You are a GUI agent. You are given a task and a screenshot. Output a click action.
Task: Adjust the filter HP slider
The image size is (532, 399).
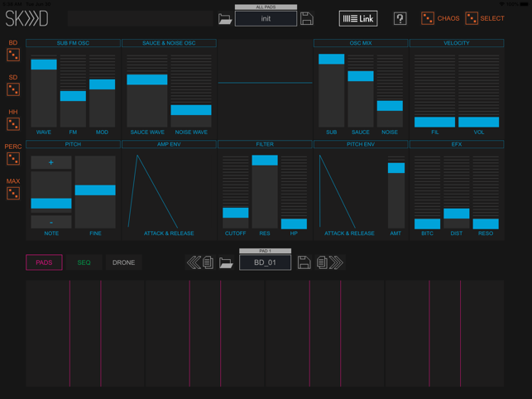click(294, 192)
